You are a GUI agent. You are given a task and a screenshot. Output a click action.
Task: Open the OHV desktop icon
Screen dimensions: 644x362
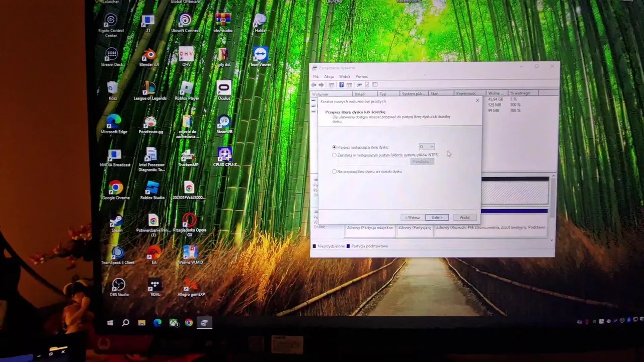(186, 57)
